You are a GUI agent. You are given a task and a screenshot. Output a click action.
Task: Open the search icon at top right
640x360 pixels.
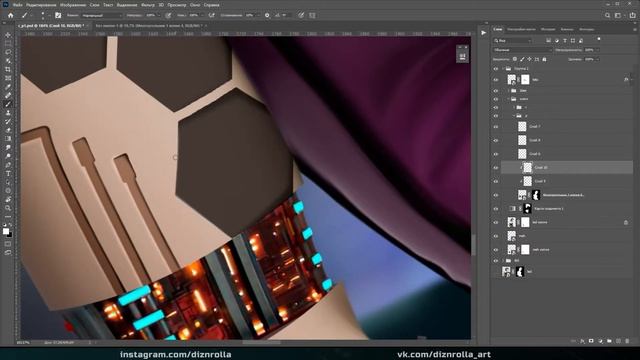tap(607, 16)
